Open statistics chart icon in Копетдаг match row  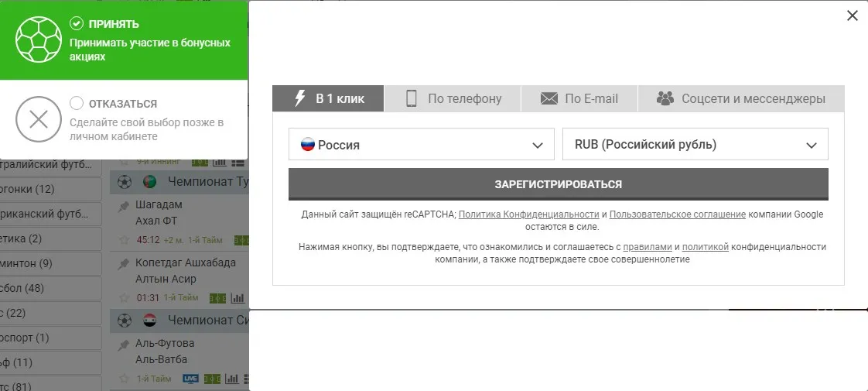coord(238,299)
